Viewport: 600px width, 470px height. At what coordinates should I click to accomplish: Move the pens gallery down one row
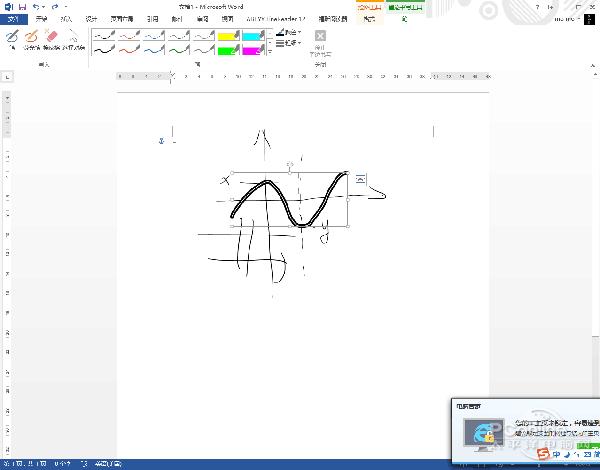[x=270, y=42]
